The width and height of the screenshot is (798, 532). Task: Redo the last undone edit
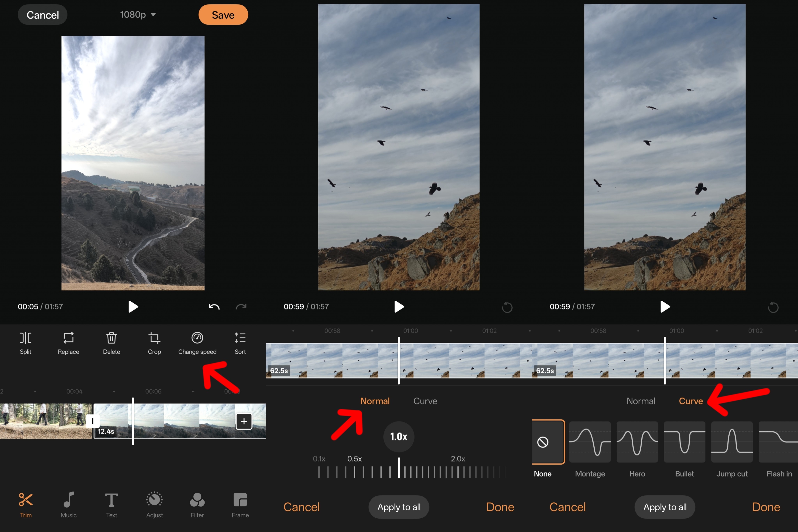coord(241,307)
